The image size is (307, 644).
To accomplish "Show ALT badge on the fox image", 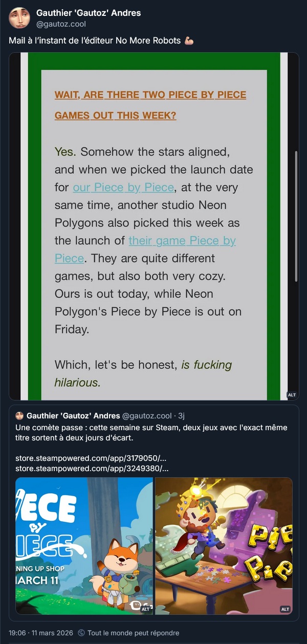I will 145,609.
